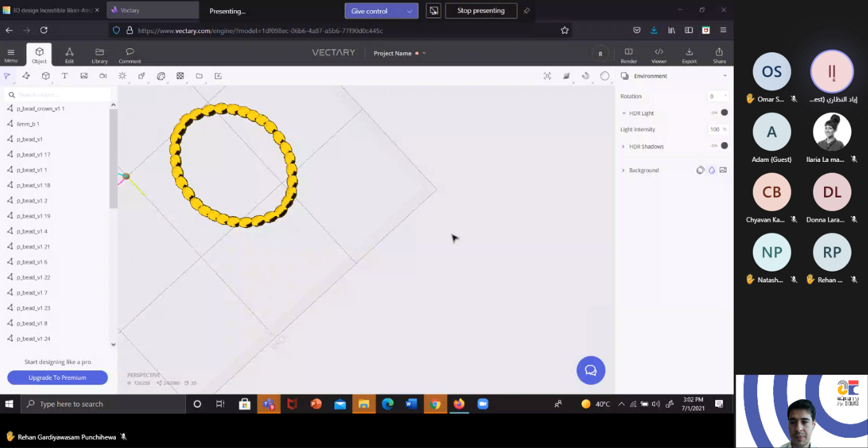Add a 3D cube primitive
The height and width of the screenshot is (448, 868).
(46, 76)
